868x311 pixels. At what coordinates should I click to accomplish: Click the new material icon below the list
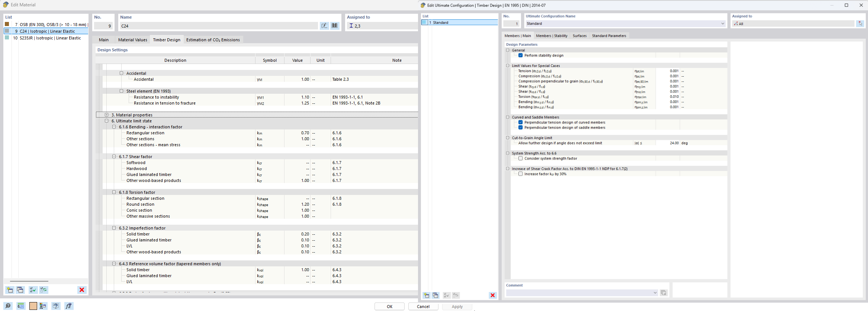click(10, 290)
